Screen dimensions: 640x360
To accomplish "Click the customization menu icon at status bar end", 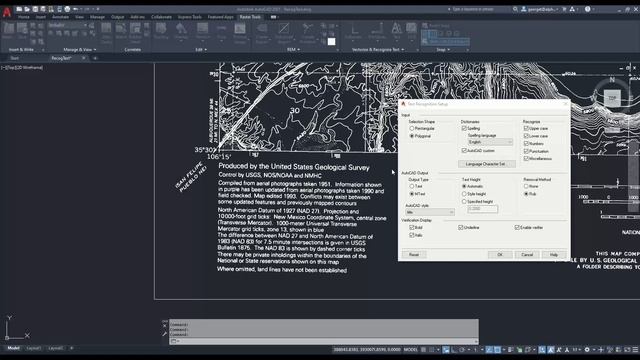I will (x=636, y=350).
